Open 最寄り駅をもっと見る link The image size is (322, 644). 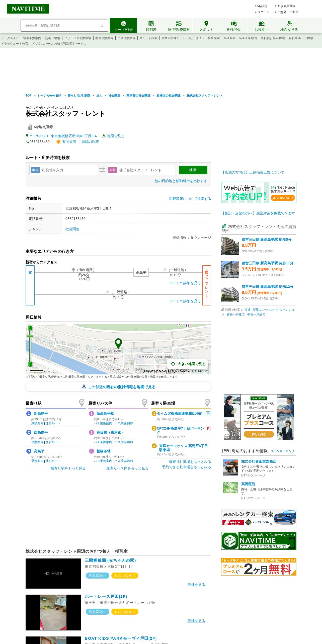[x=68, y=468]
